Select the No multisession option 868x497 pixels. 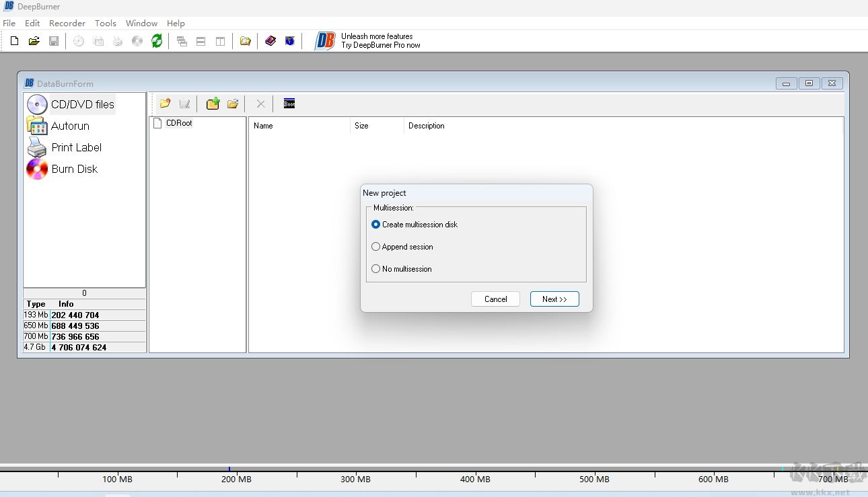tap(376, 269)
